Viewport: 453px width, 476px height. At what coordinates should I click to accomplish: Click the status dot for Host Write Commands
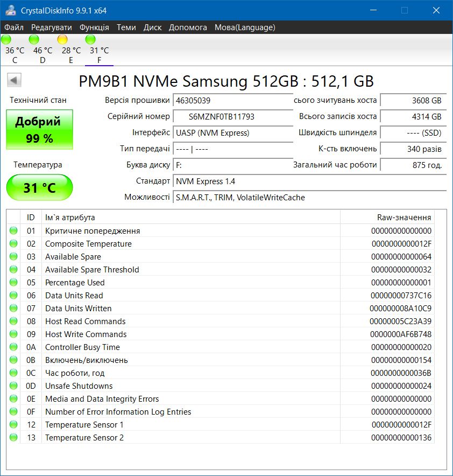pos(13,334)
